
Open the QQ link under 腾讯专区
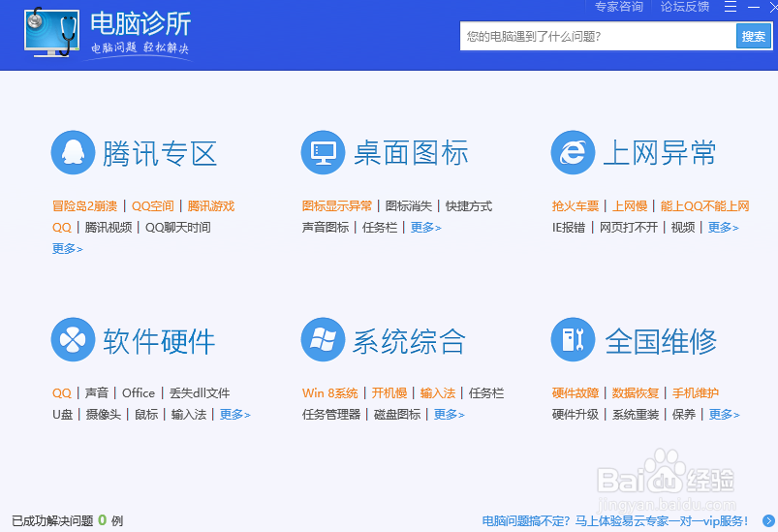coord(62,228)
